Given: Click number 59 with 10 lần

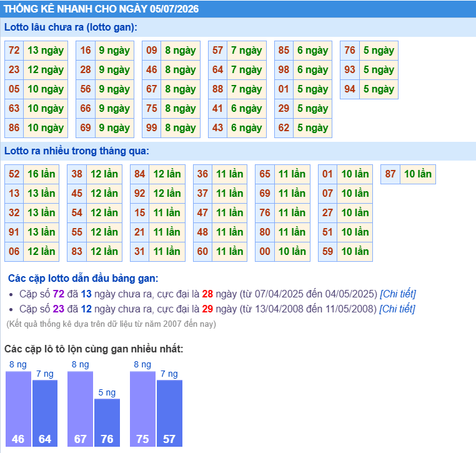Looking at the screenshot, I should pyautogui.click(x=327, y=252).
